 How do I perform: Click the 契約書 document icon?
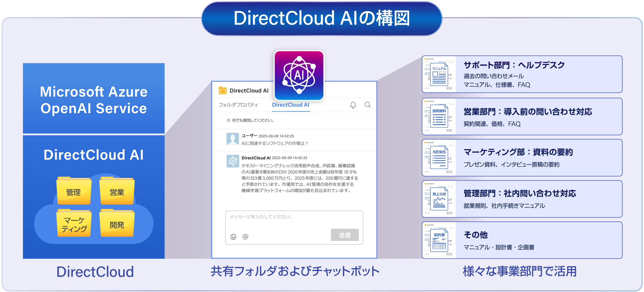tap(439, 240)
